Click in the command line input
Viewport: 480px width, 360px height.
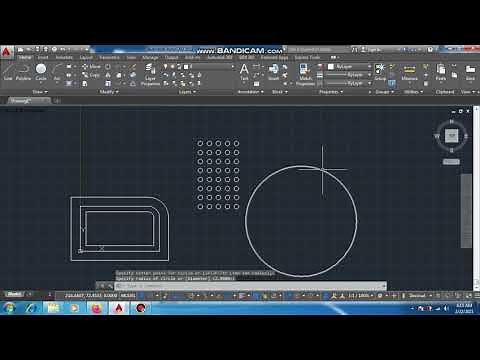click(250, 286)
